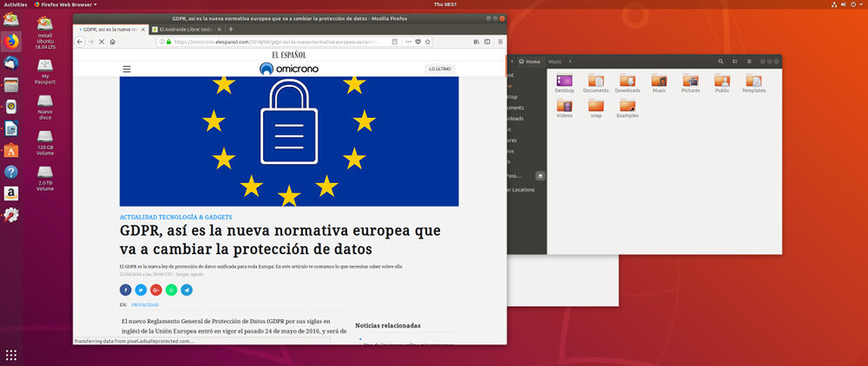
Task: Open the omicrono site hamburger menu
Action: pyautogui.click(x=127, y=69)
